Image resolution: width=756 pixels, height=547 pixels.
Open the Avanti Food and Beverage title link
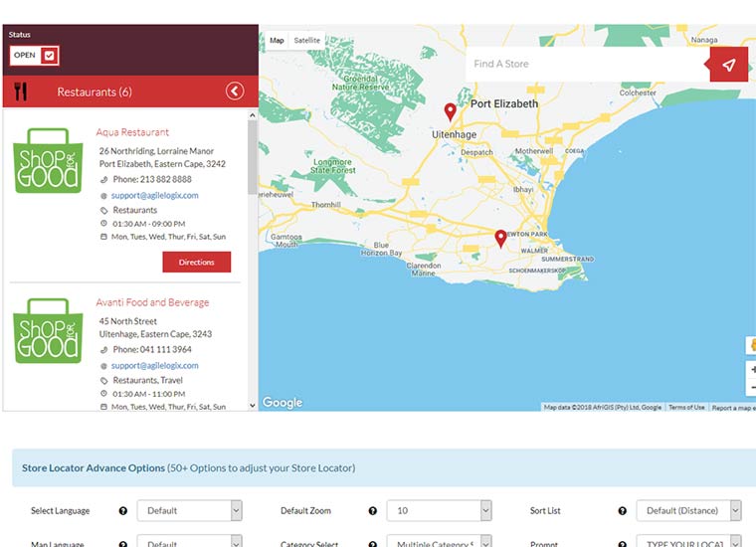pyautogui.click(x=152, y=302)
